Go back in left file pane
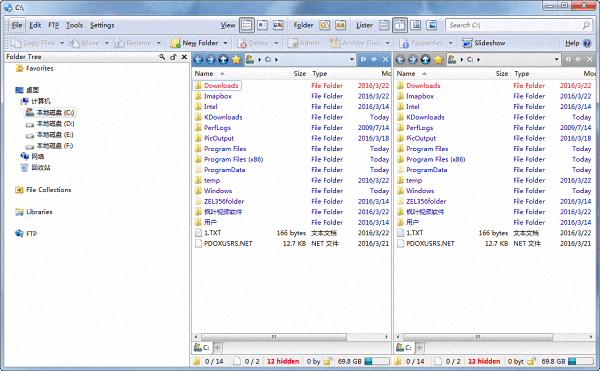Viewport: 600px width, 371px height. [198, 59]
